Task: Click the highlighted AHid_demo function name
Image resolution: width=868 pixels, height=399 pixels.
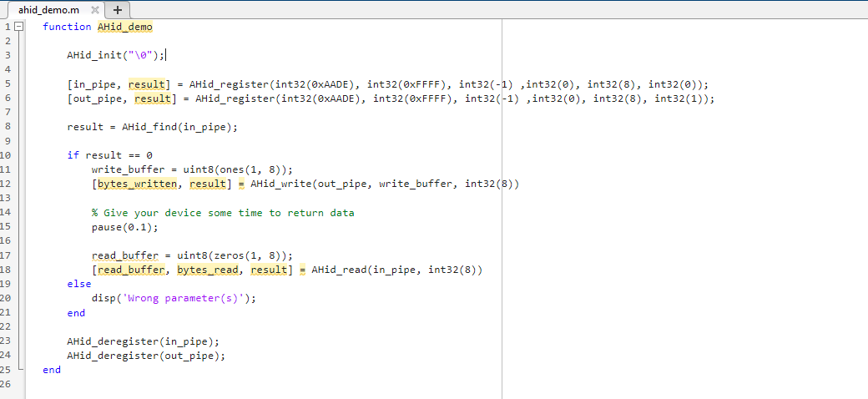Action: (x=124, y=27)
